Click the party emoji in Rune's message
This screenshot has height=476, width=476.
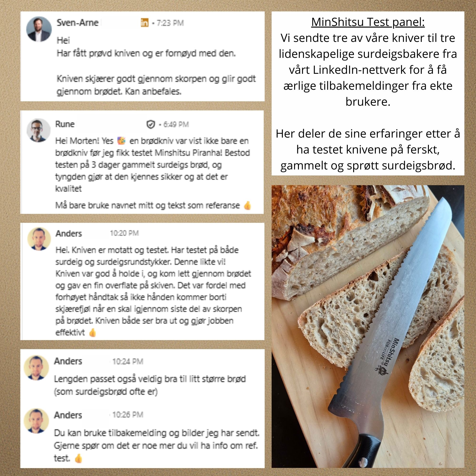click(121, 141)
